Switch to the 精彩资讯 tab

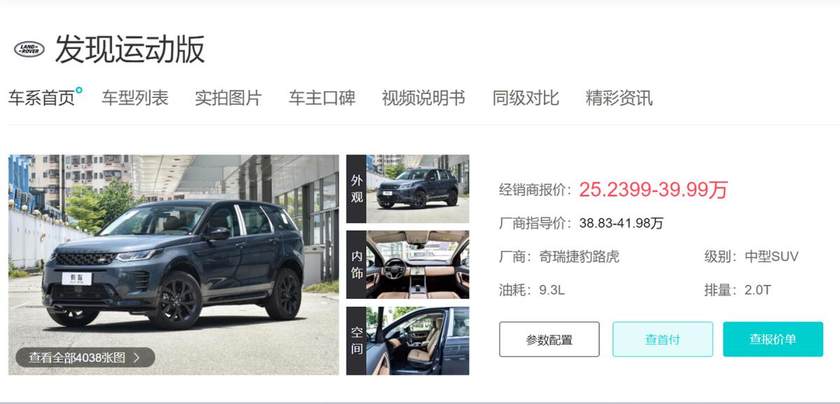(x=619, y=98)
